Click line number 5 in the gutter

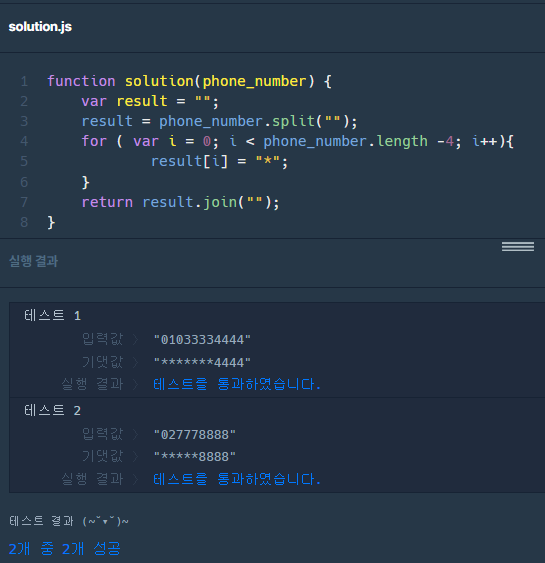[24, 161]
